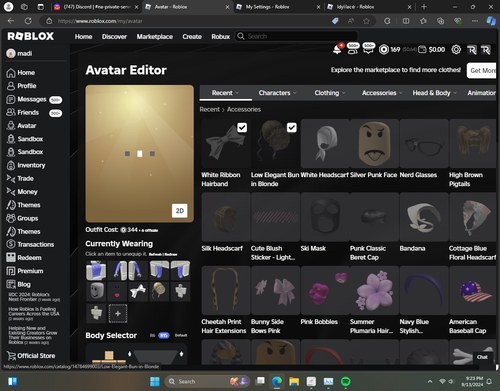Image resolution: width=500 pixels, height=391 pixels.
Task: Uncheck the White Ribbon Hairband checkbox
Action: 242,128
